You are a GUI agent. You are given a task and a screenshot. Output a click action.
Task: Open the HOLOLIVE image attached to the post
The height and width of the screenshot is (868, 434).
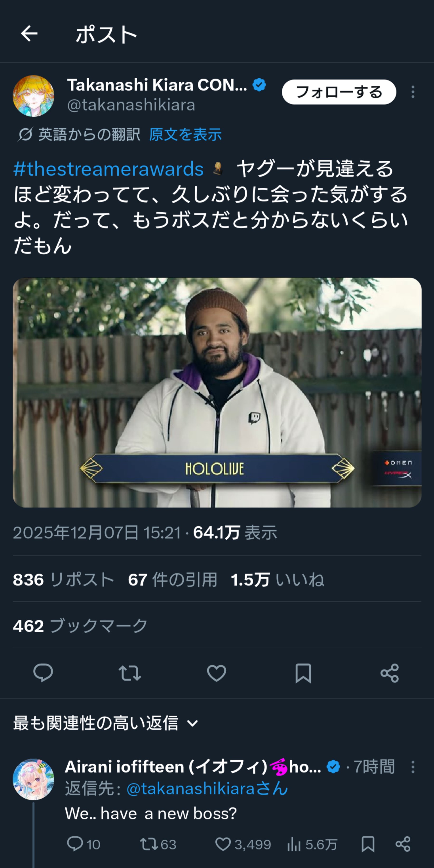tap(217, 392)
